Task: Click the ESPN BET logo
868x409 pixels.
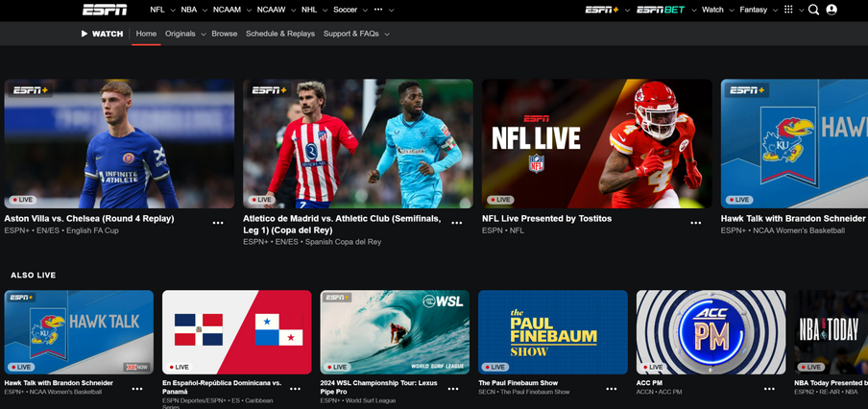Action: (x=661, y=10)
